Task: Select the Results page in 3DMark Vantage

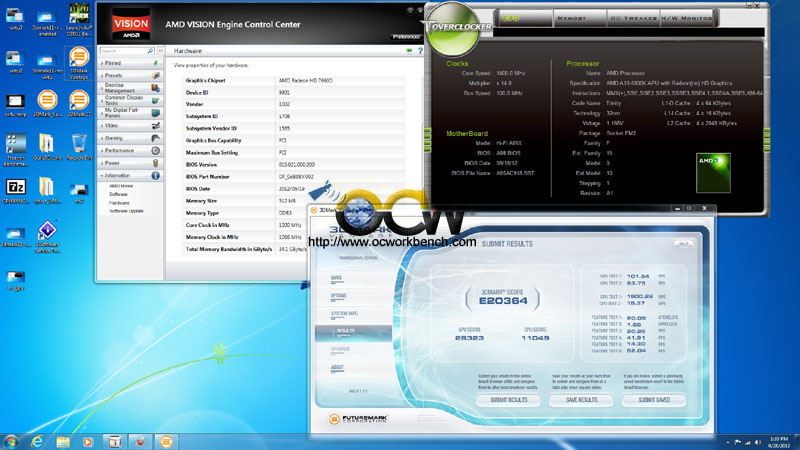Action: click(x=353, y=333)
